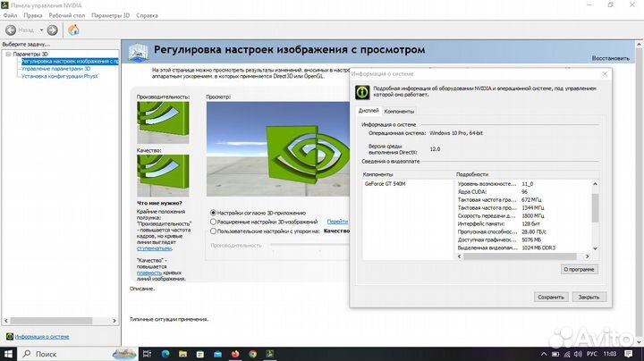Open the Правка menu
The width and height of the screenshot is (644, 361).
(33, 15)
